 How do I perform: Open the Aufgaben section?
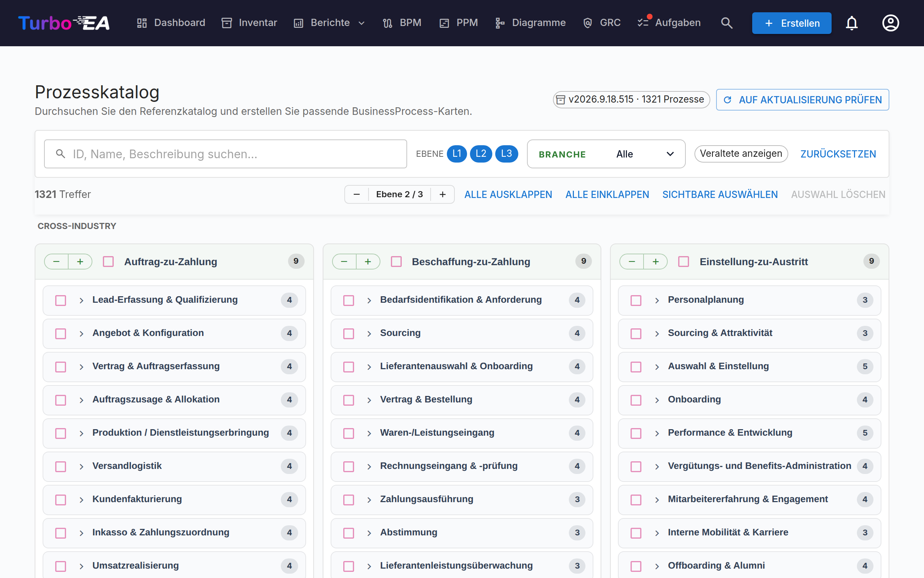tap(669, 23)
